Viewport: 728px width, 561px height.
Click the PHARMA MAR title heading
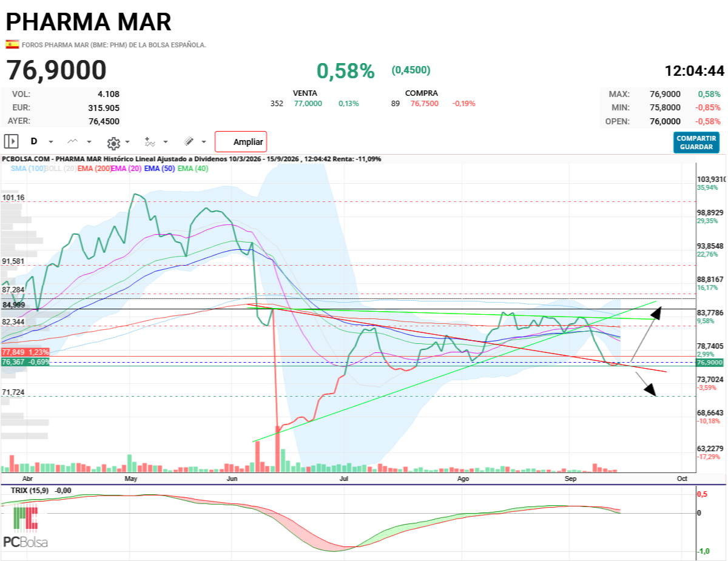pos(89,22)
